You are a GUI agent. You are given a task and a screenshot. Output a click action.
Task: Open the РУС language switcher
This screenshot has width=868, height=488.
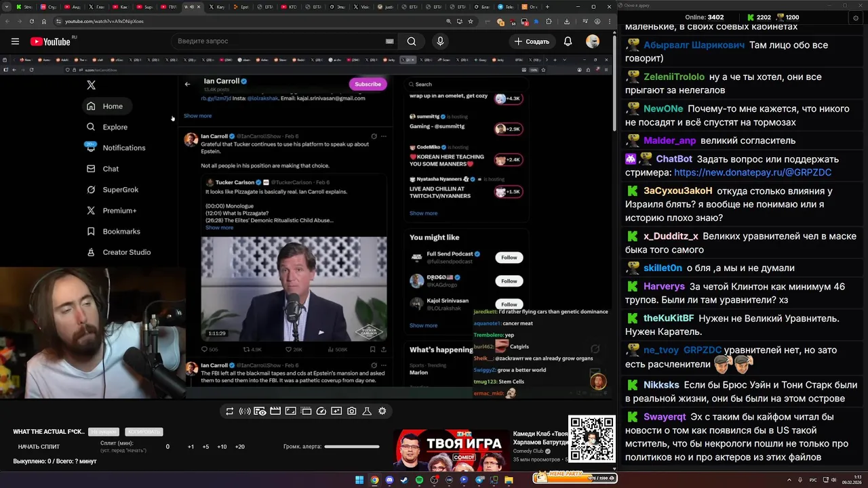pos(814,480)
